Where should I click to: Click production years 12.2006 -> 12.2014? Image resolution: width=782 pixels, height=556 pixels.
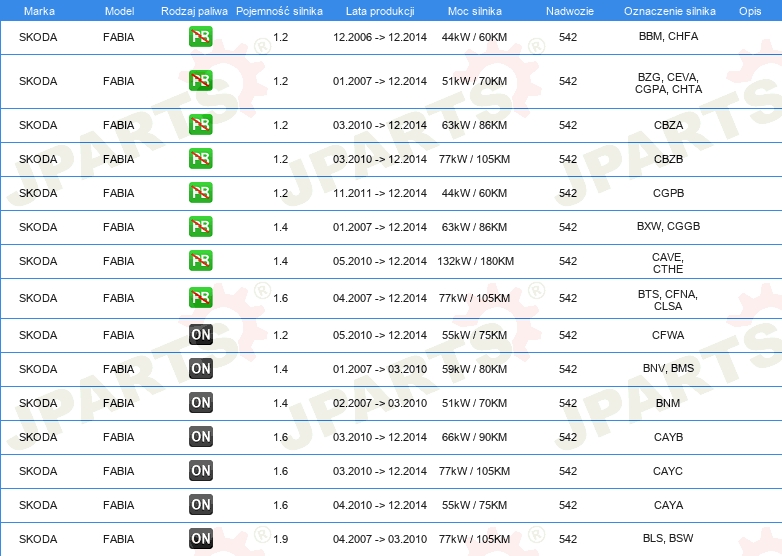(x=380, y=37)
